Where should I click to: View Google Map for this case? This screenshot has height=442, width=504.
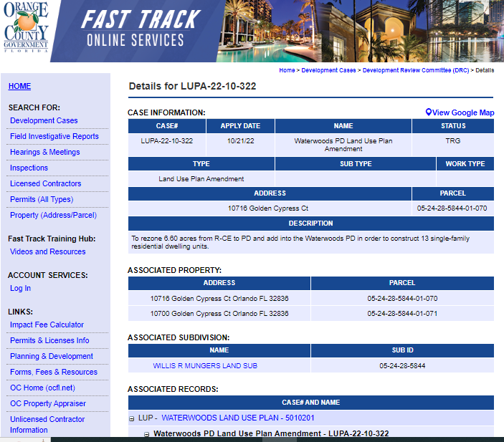pyautogui.click(x=462, y=112)
